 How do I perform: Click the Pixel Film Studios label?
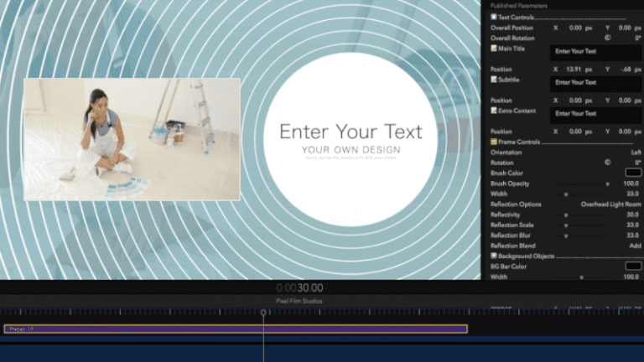pyautogui.click(x=299, y=301)
